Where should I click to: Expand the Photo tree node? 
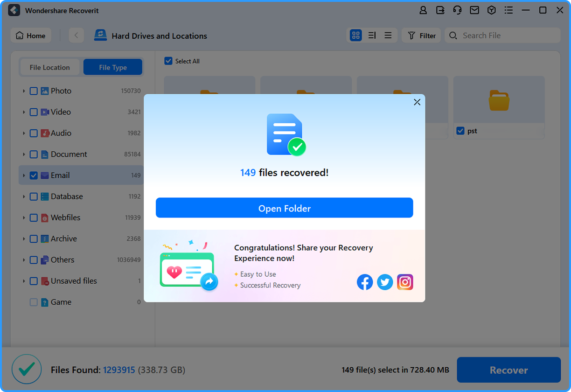pyautogui.click(x=24, y=91)
